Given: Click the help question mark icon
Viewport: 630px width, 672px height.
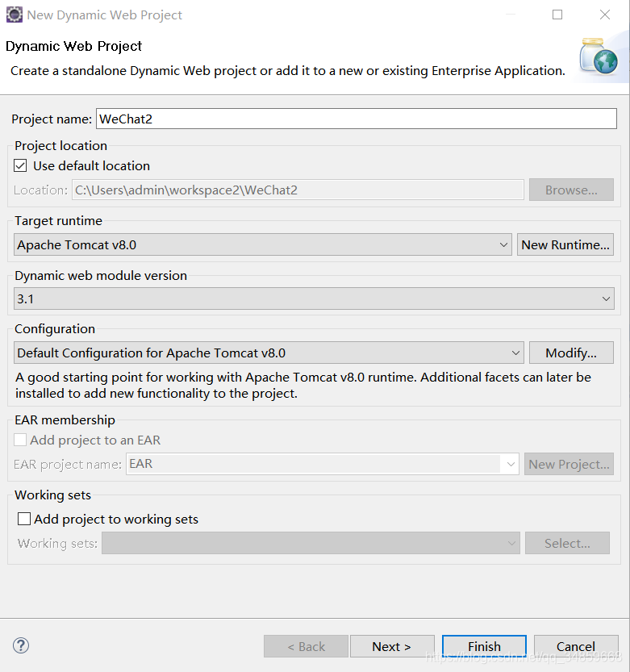Looking at the screenshot, I should [21, 645].
